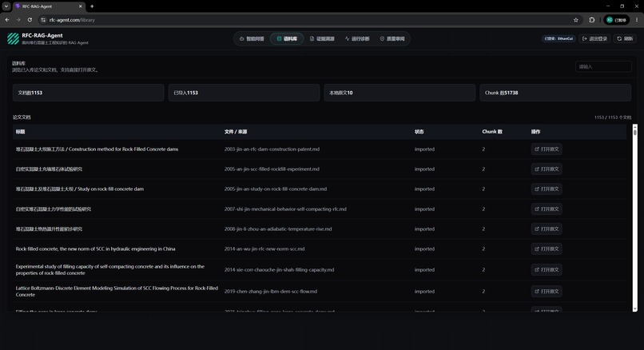The width and height of the screenshot is (644, 350).
Task: Click file name 2003-jin-an-rfc-dam-construction-patent.md
Action: click(272, 149)
